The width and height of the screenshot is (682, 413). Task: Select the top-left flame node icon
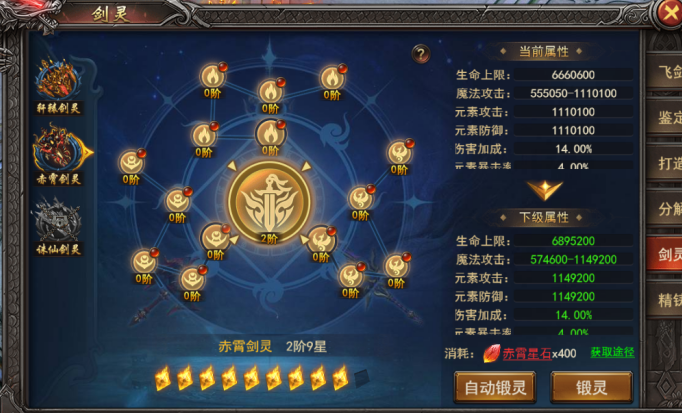pos(213,77)
